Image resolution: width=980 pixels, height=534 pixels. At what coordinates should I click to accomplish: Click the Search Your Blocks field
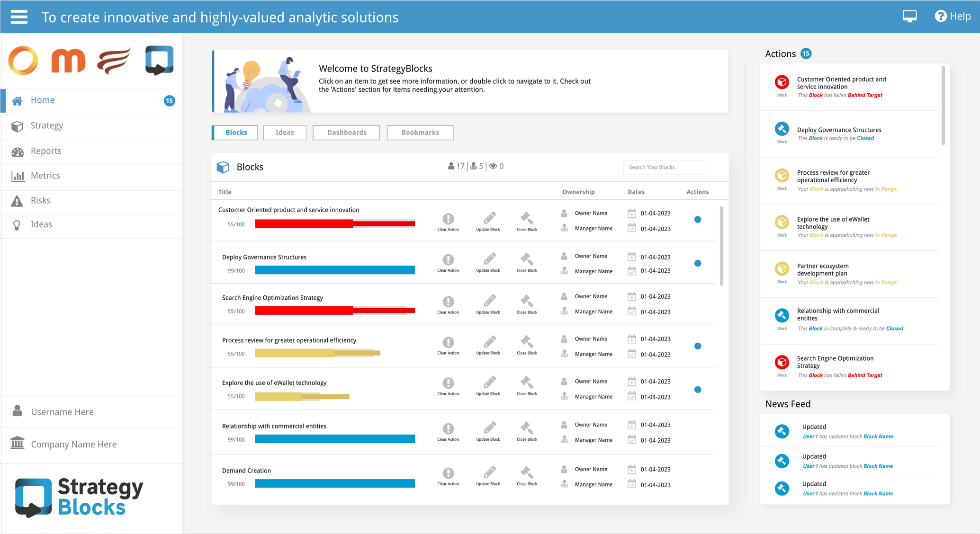pos(664,167)
